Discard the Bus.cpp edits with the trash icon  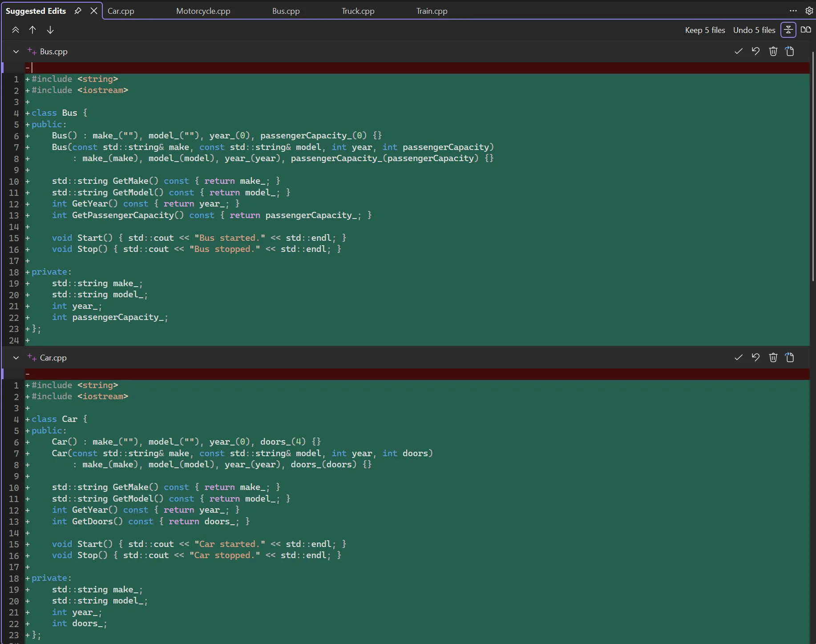(x=773, y=51)
